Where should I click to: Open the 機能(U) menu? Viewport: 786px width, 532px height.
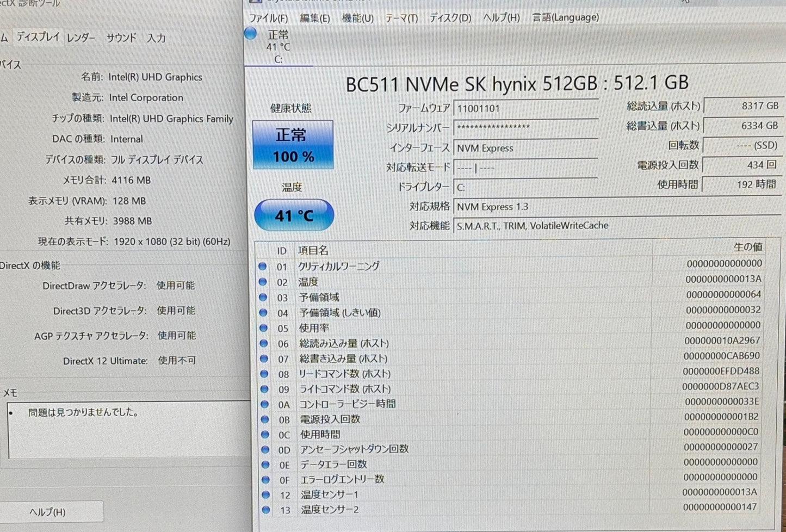pos(357,18)
